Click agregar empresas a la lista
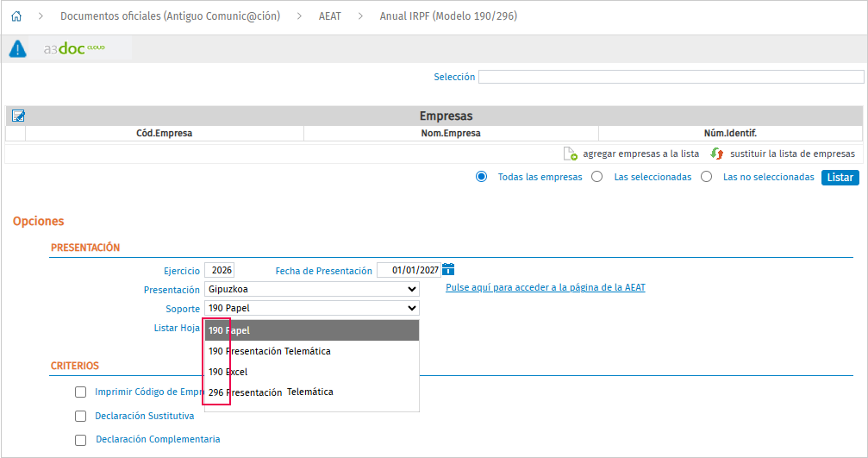Image resolution: width=868 pixels, height=458 pixels. pyautogui.click(x=640, y=154)
